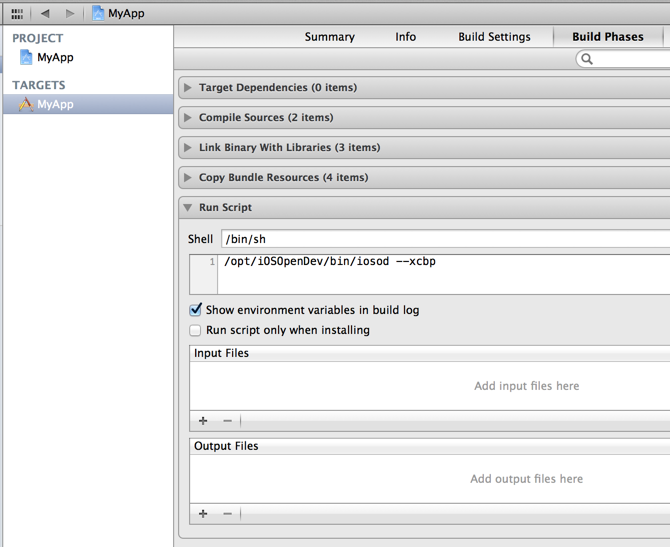
Task: Expand the Target Dependencies phase
Action: pyautogui.click(x=188, y=88)
